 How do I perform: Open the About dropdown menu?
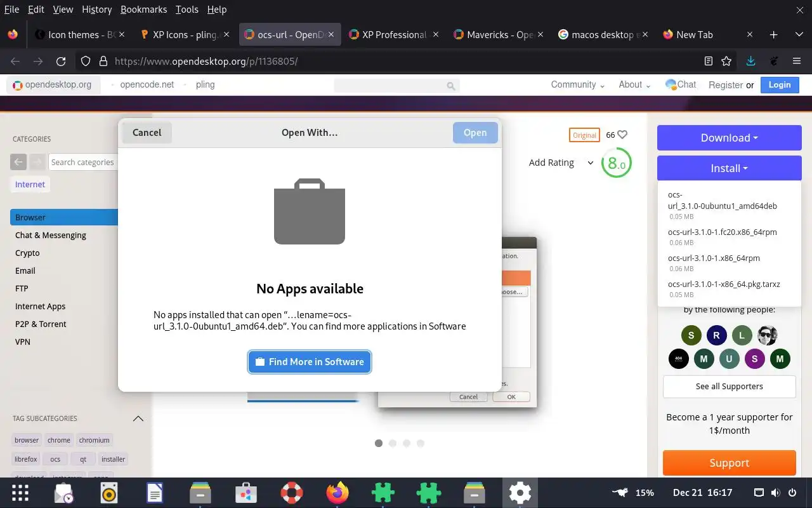(x=635, y=84)
